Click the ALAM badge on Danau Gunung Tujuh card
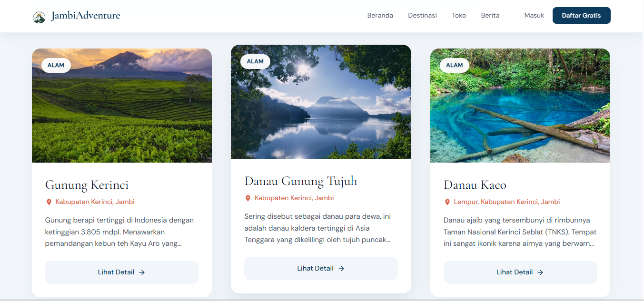 pyautogui.click(x=255, y=61)
